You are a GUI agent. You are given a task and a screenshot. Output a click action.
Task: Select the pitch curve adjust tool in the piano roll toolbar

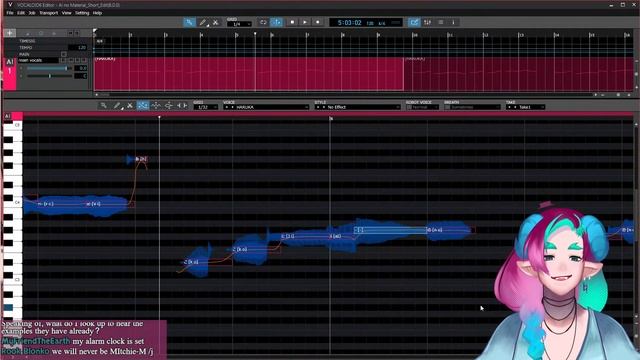click(x=156, y=106)
